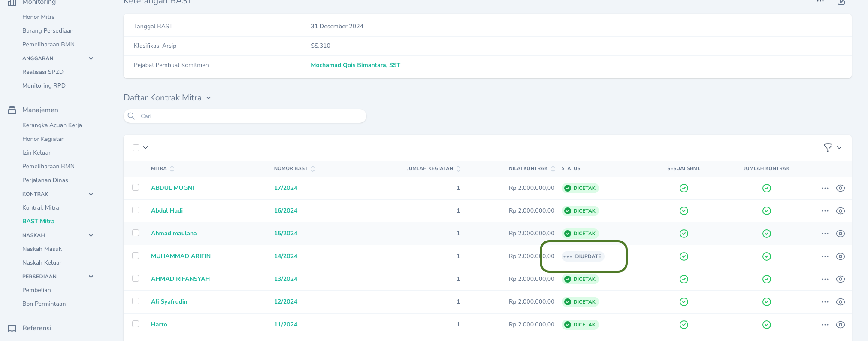The image size is (868, 341).
Task: Click DICETAK status badge for Abdul Hadi
Action: point(580,211)
